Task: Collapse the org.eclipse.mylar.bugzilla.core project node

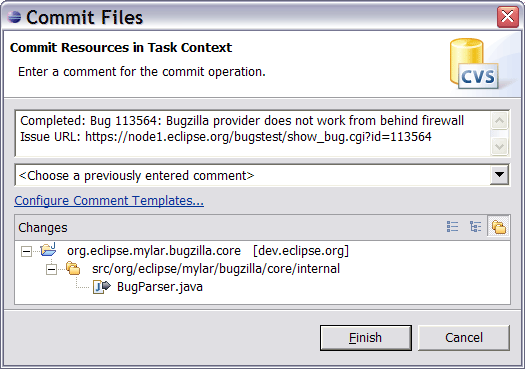Action: 26,251
